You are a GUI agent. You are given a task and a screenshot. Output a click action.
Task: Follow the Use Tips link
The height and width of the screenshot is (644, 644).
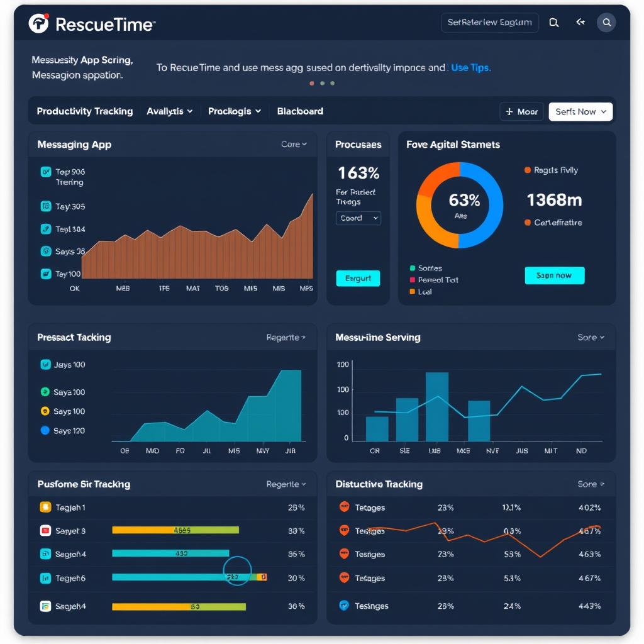[x=470, y=68]
